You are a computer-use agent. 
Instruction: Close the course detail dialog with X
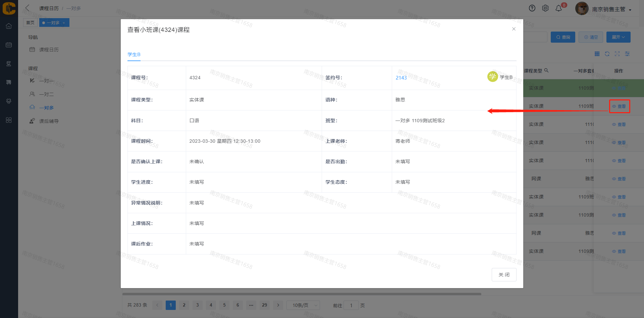click(514, 29)
